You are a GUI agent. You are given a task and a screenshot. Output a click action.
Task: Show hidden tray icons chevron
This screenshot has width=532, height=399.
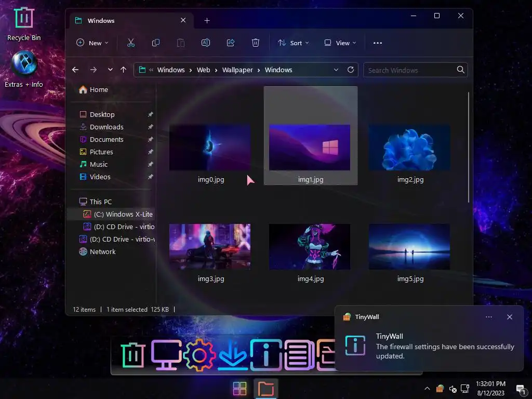[x=427, y=389]
